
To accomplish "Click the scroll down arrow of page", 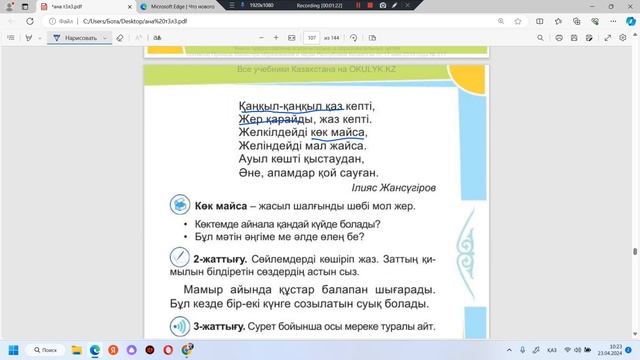I will click(635, 334).
